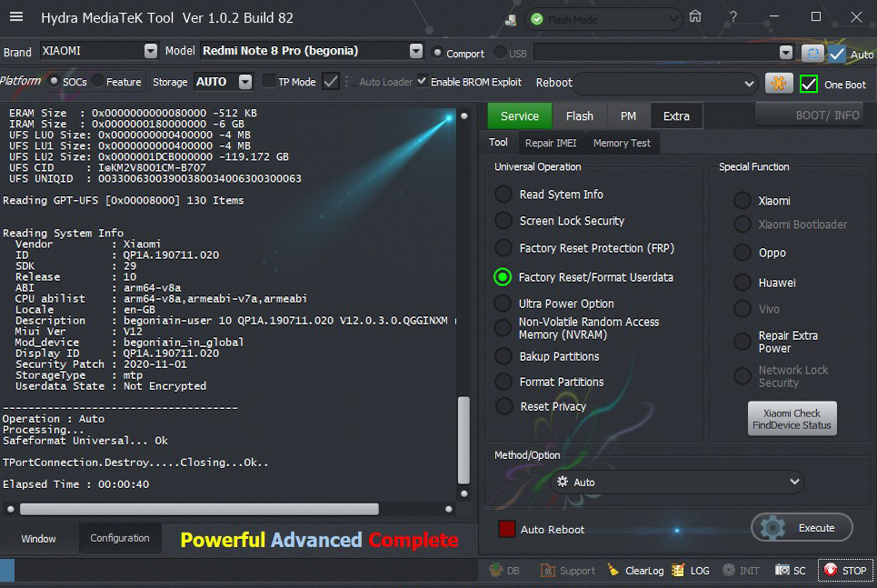Open the Method/Option Auto dropdown
The image size is (877, 588).
[677, 482]
